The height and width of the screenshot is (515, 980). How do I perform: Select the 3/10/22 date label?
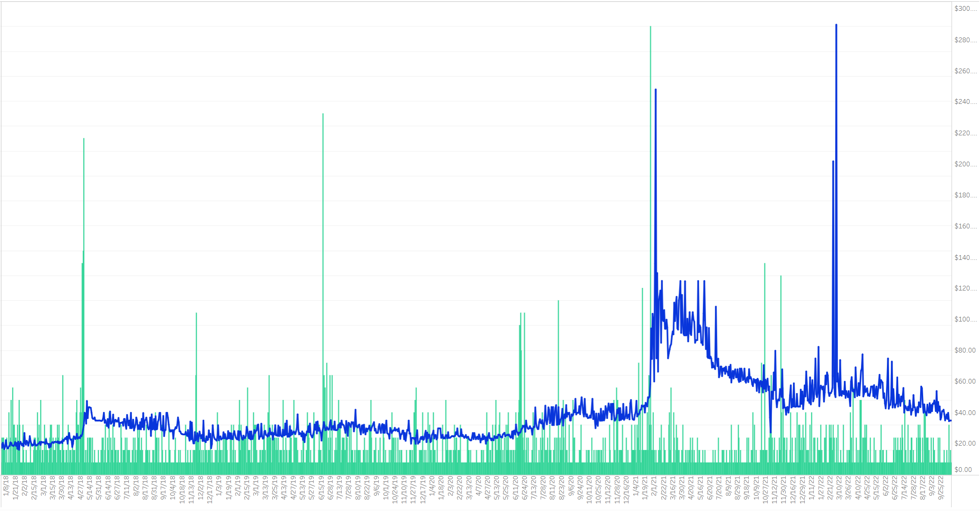click(840, 487)
